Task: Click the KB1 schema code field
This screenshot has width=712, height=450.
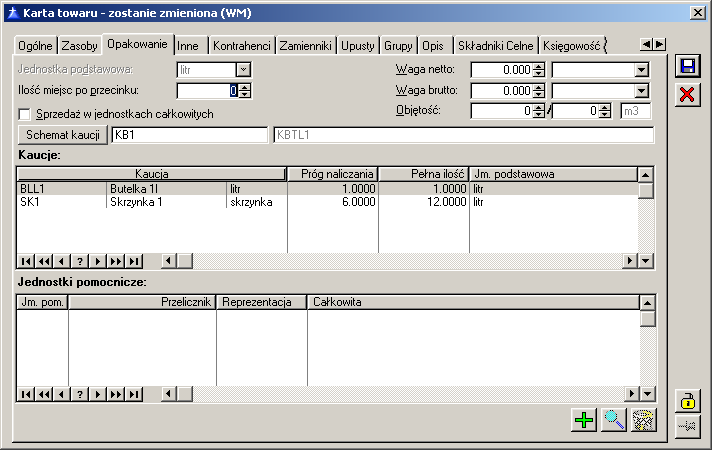Action: click(x=189, y=135)
